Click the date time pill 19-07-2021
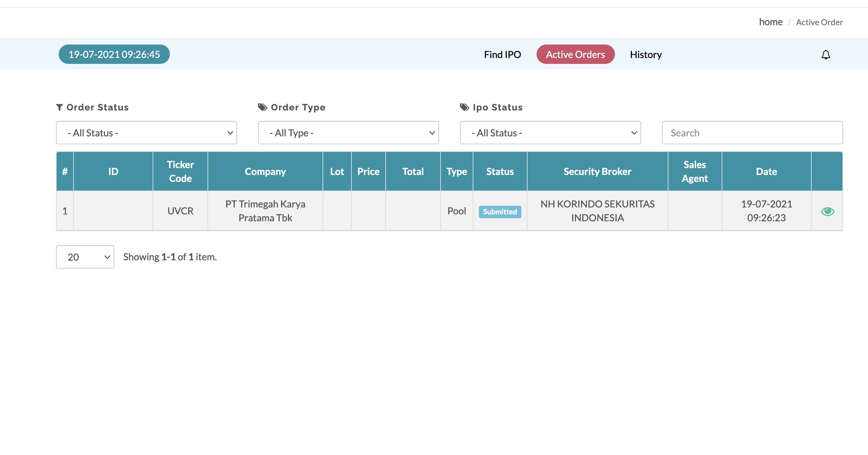 point(114,55)
